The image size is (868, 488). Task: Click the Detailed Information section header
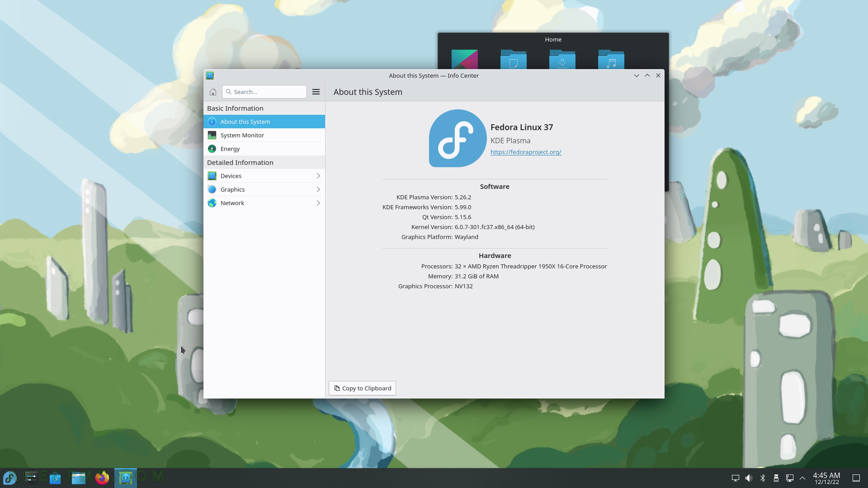point(240,162)
